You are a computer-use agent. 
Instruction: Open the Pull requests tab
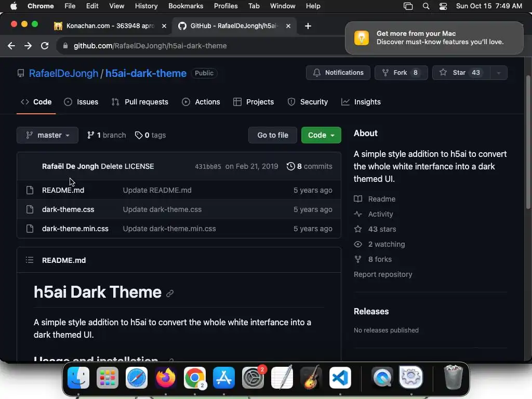click(x=140, y=102)
